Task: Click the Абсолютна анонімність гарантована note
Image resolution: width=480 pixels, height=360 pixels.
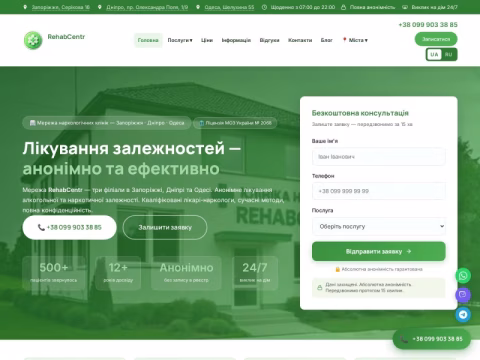Action: 379,269
